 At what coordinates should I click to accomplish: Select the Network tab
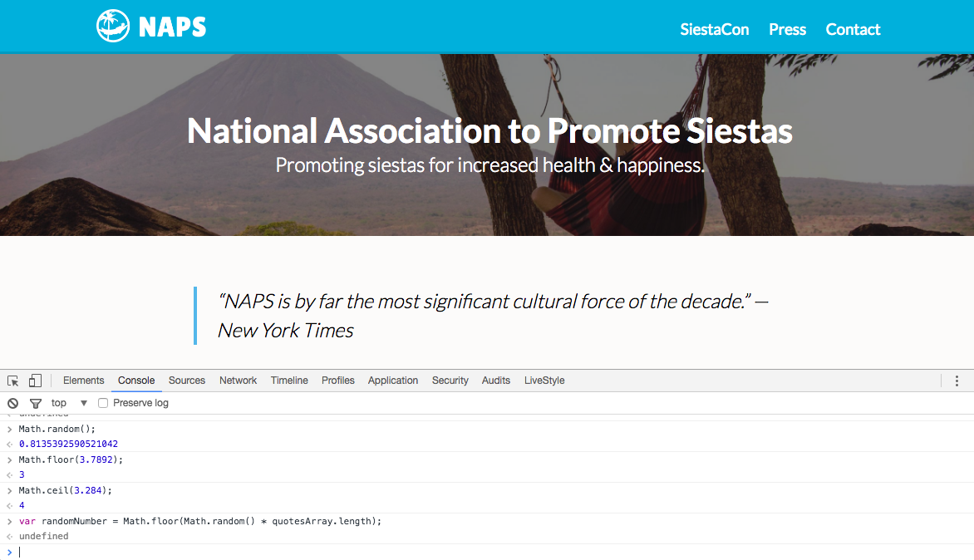[x=239, y=381]
